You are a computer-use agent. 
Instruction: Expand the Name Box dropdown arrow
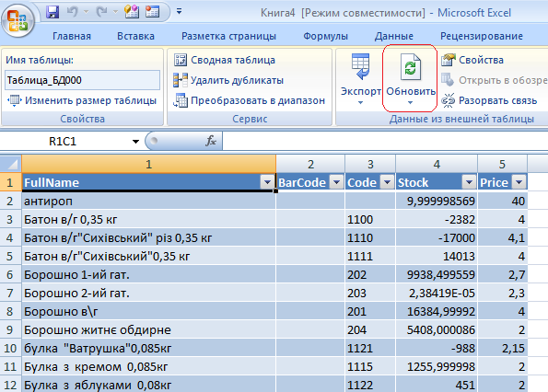point(135,142)
